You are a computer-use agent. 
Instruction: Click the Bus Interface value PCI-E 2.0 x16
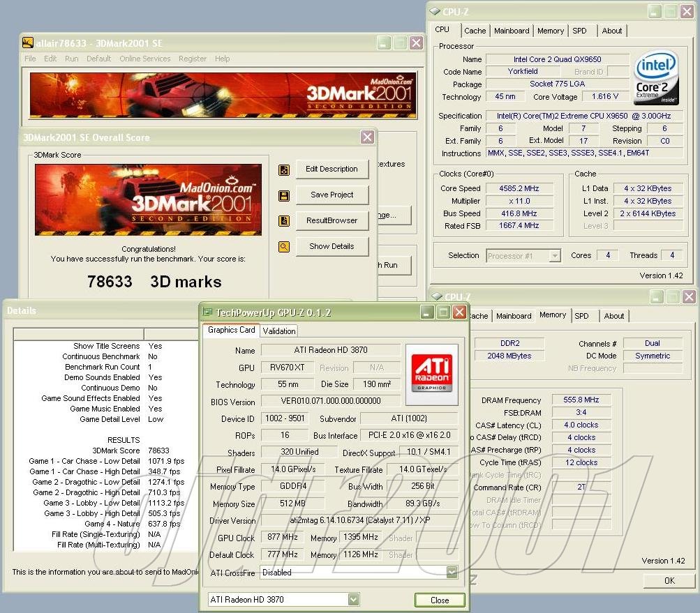pos(409,435)
